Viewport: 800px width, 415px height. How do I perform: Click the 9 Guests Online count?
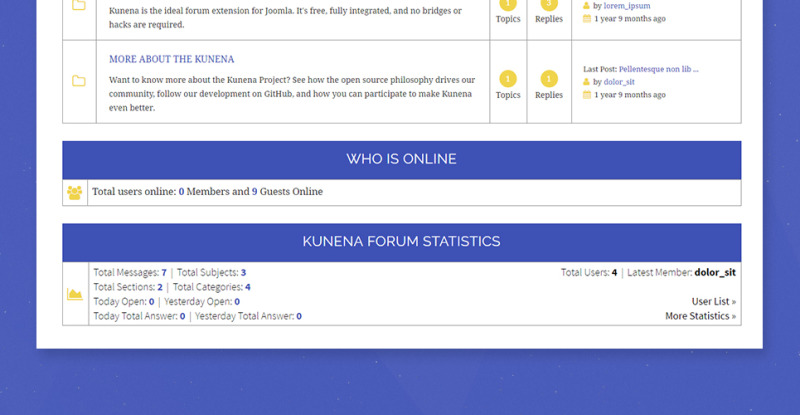coord(255,192)
